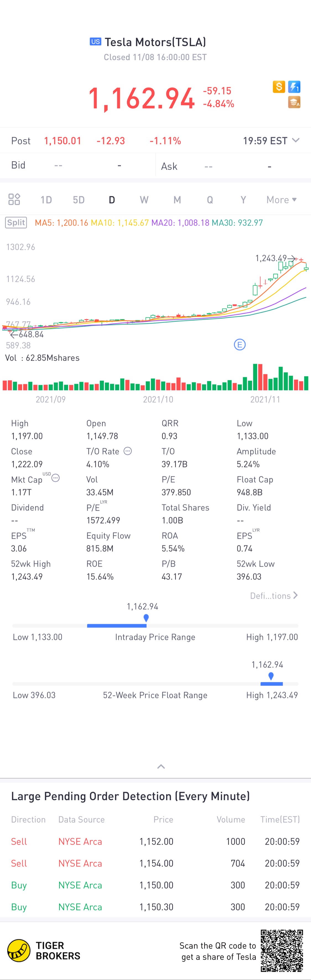The height and width of the screenshot is (980, 311).
Task: Tap the Equity Flow value 815.8M
Action: pos(100,549)
